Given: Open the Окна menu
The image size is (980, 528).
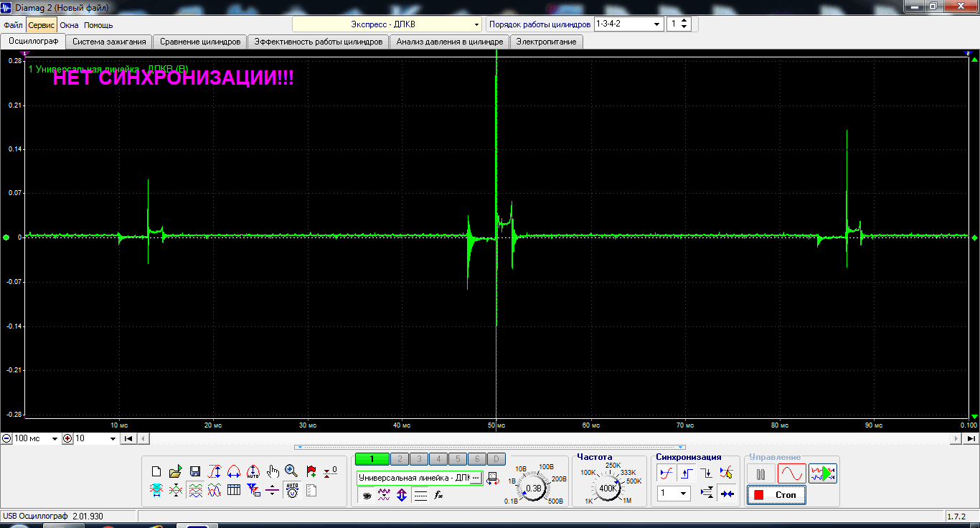Looking at the screenshot, I should click(69, 24).
